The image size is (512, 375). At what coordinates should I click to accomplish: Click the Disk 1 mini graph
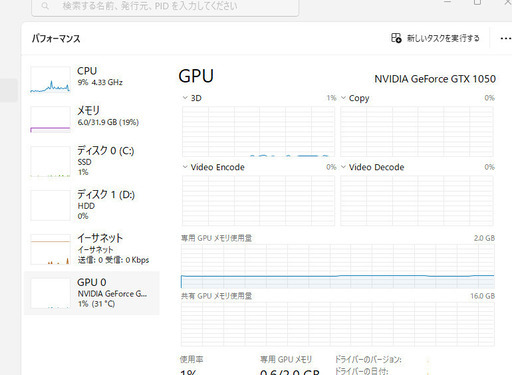pyautogui.click(x=50, y=205)
